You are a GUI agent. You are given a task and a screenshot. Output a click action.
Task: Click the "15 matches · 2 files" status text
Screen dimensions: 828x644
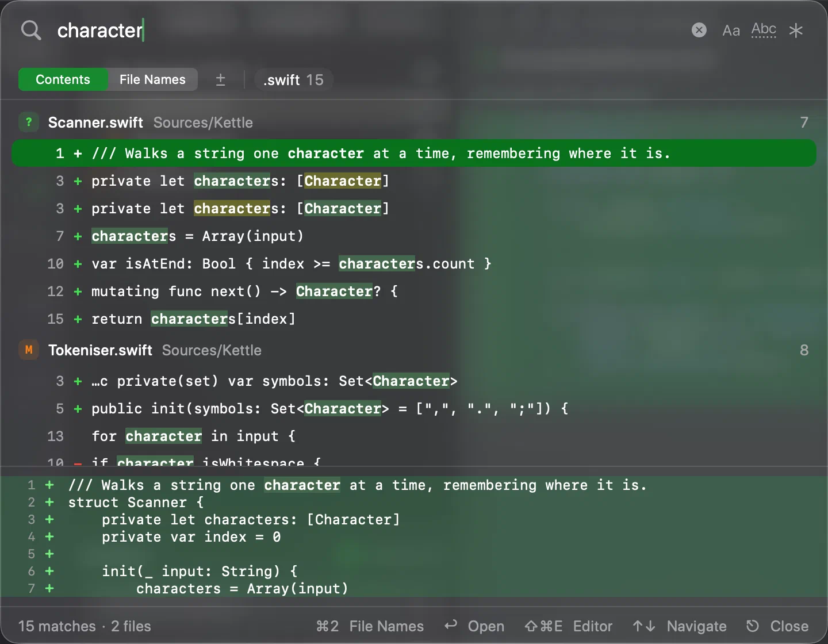tap(85, 626)
